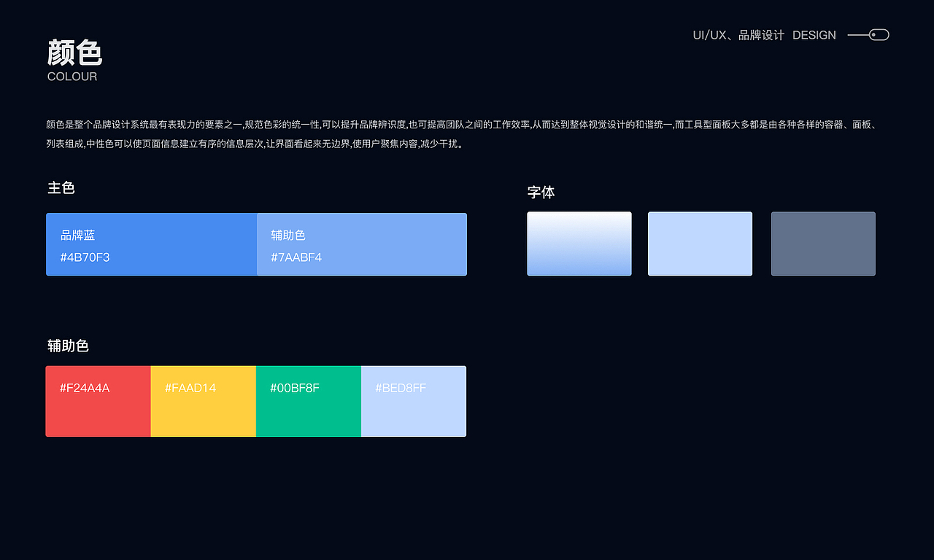Click the yellow #FAAD14 swatch
The image size is (934, 560).
(203, 401)
